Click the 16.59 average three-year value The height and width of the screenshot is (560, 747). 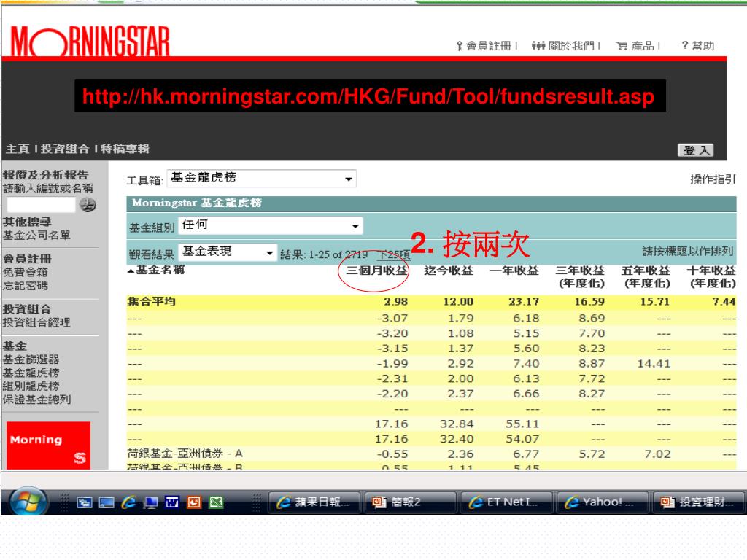589,301
